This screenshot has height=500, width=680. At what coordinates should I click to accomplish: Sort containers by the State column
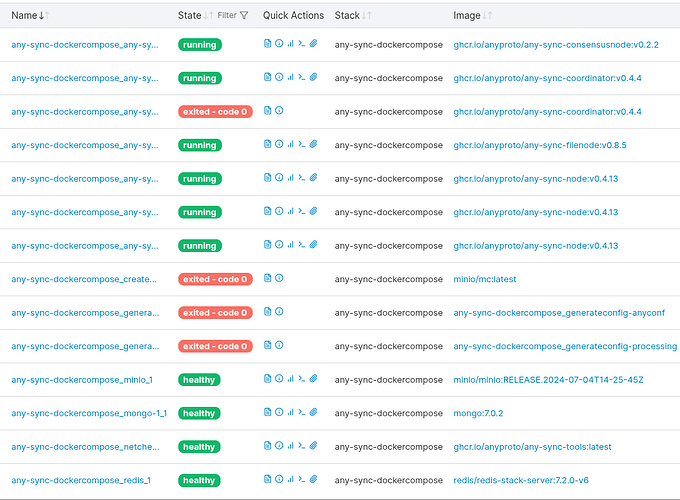195,16
